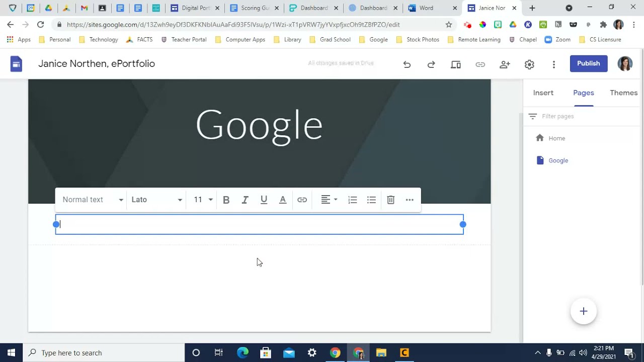Click the page vertical scrollbar
The image size is (644, 362).
pos(641,166)
